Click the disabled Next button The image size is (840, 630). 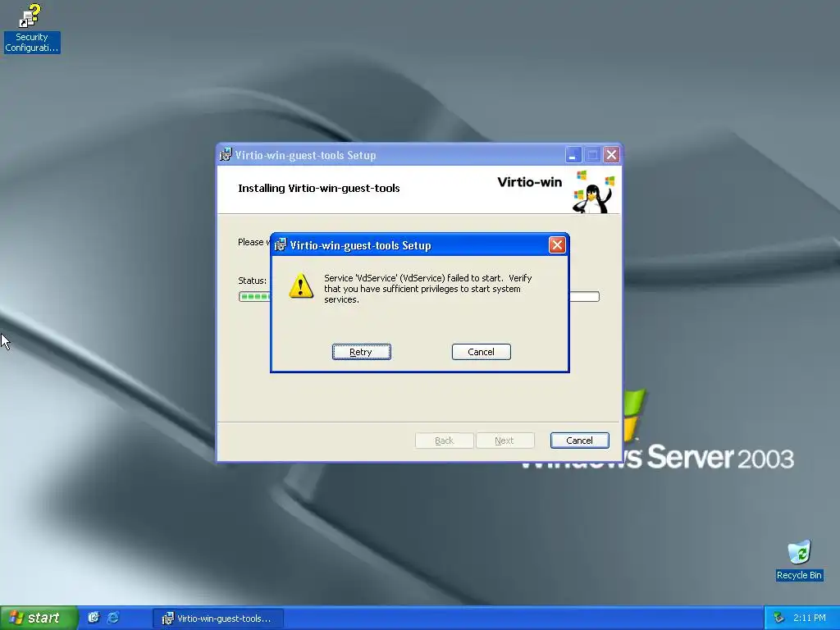click(x=504, y=441)
